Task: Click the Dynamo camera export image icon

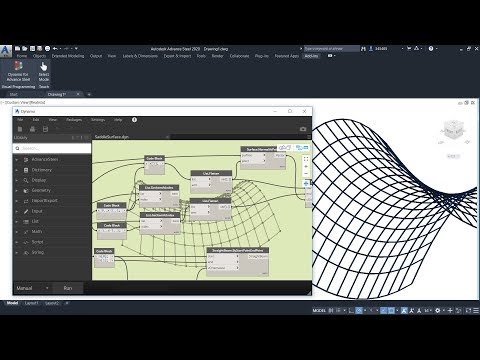Action: coord(303,129)
